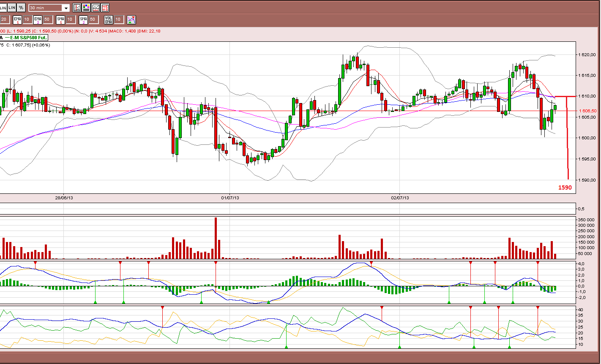
Task: Click the 40 DMI axis label
Action: [581, 310]
